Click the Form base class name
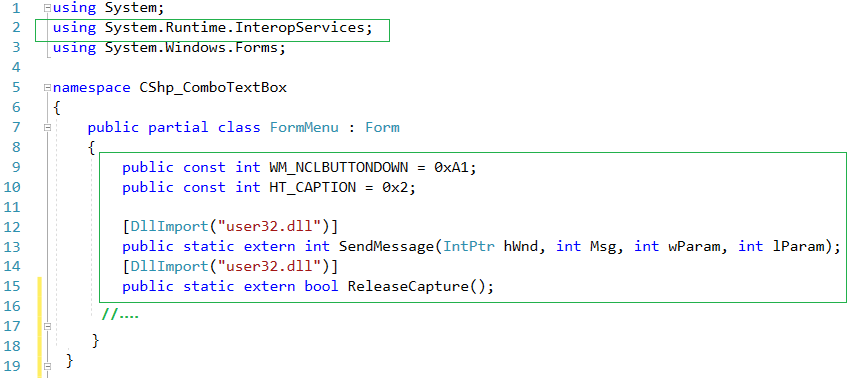 coord(382,127)
